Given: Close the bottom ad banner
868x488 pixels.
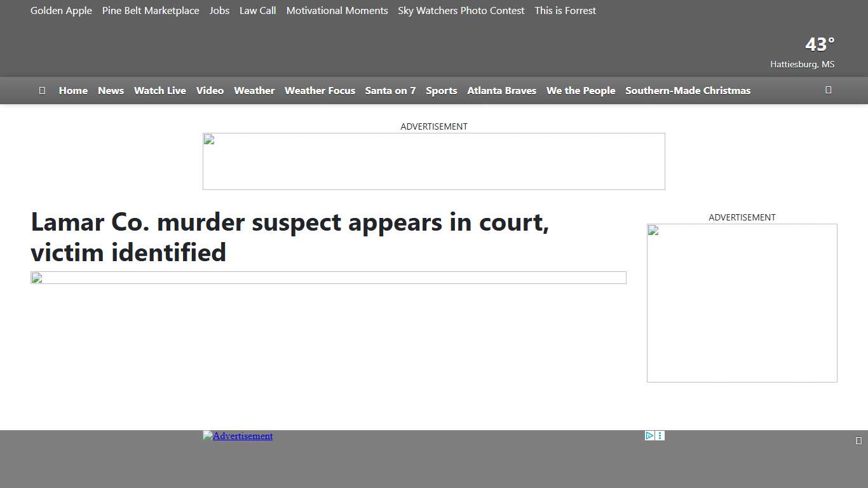Looking at the screenshot, I should point(858,440).
